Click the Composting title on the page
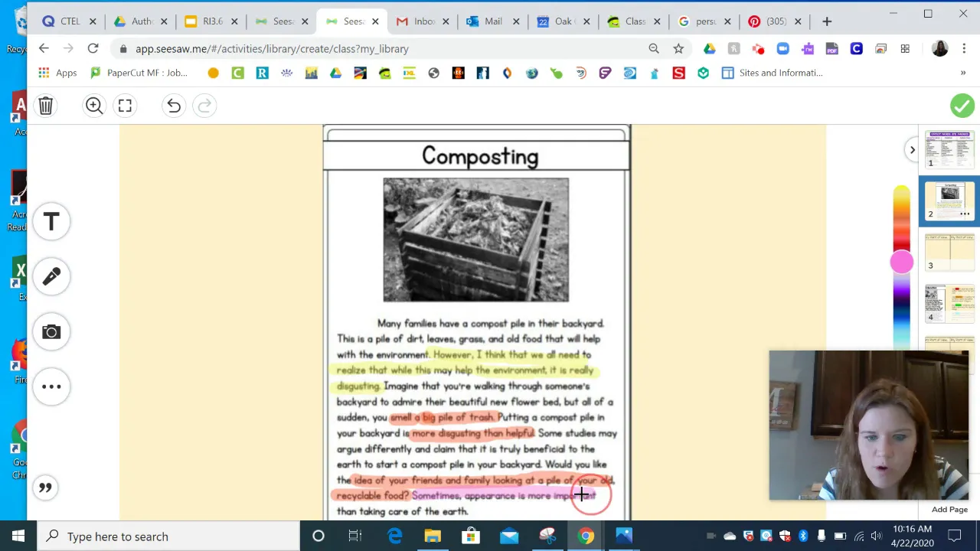The height and width of the screenshot is (551, 980). [480, 156]
